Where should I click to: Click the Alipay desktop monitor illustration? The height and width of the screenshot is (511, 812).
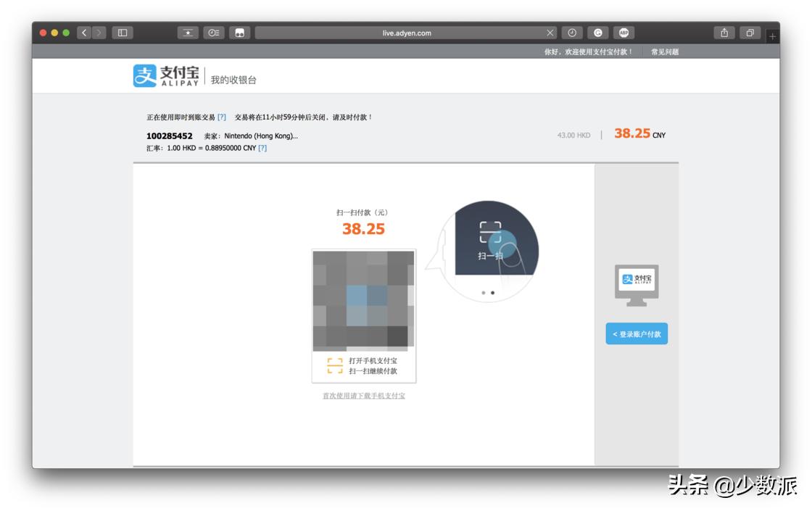(x=637, y=283)
